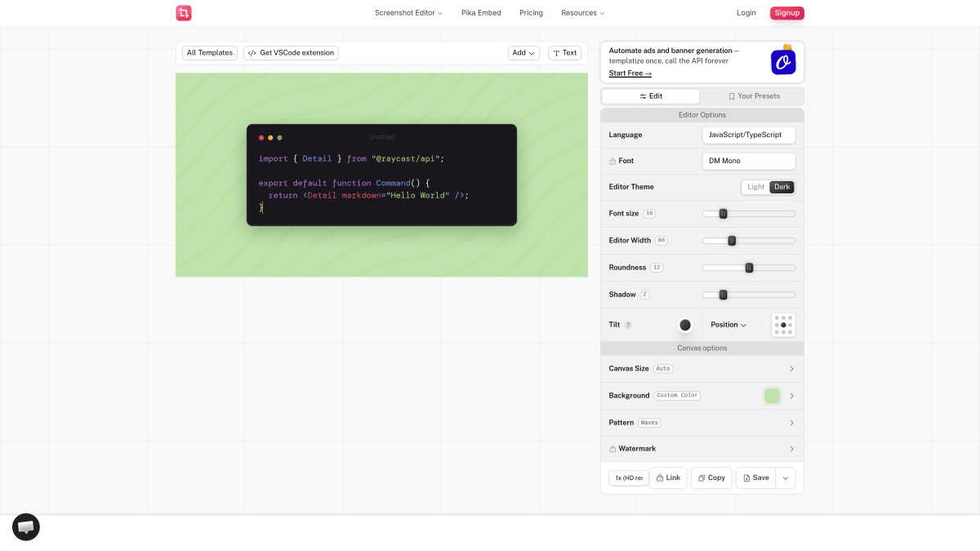Open the chat support bubble icon
980x551 pixels.
[x=26, y=527]
